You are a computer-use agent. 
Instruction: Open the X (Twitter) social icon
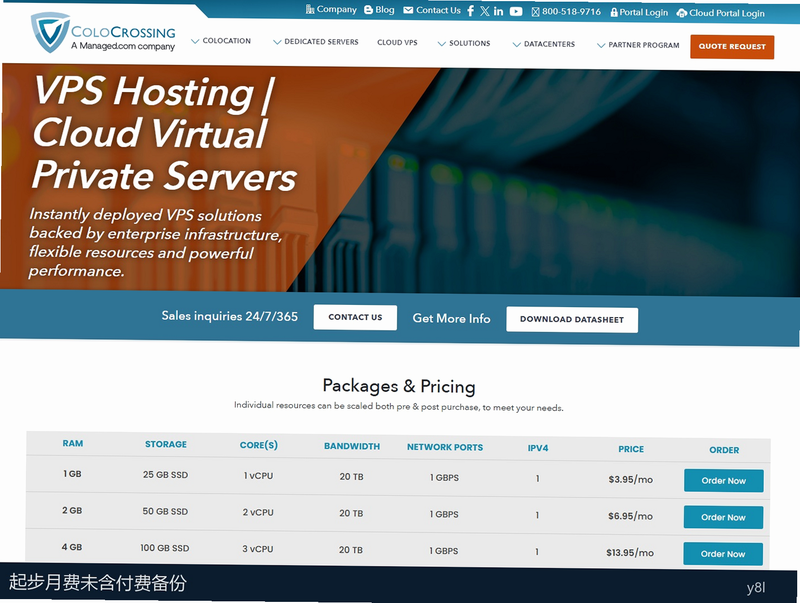(x=484, y=11)
